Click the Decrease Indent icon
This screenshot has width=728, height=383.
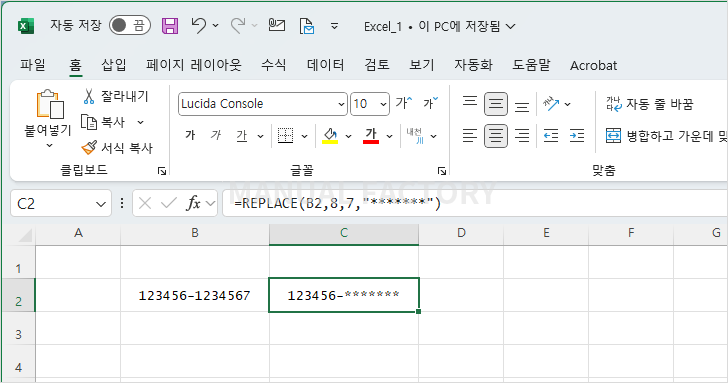[551, 136]
